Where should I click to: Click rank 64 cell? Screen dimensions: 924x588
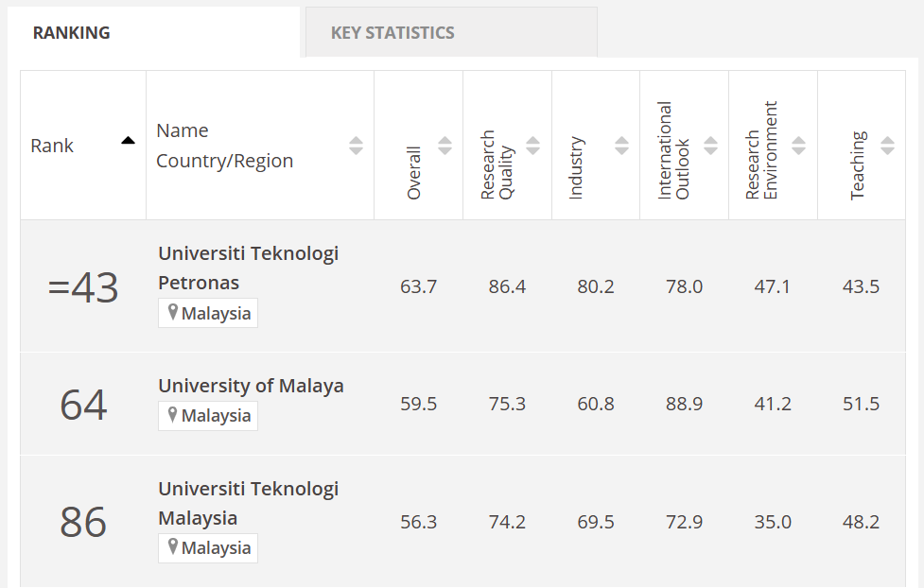[x=83, y=405]
